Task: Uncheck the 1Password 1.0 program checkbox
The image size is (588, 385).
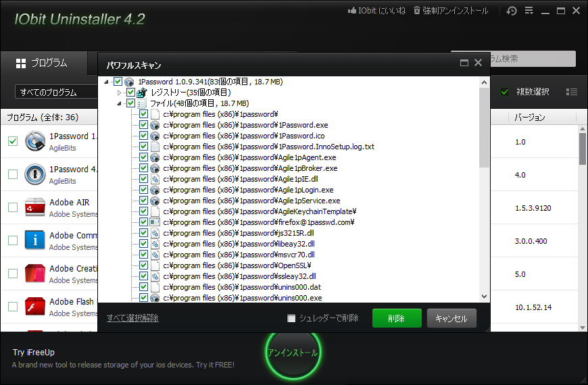Action: tap(13, 141)
